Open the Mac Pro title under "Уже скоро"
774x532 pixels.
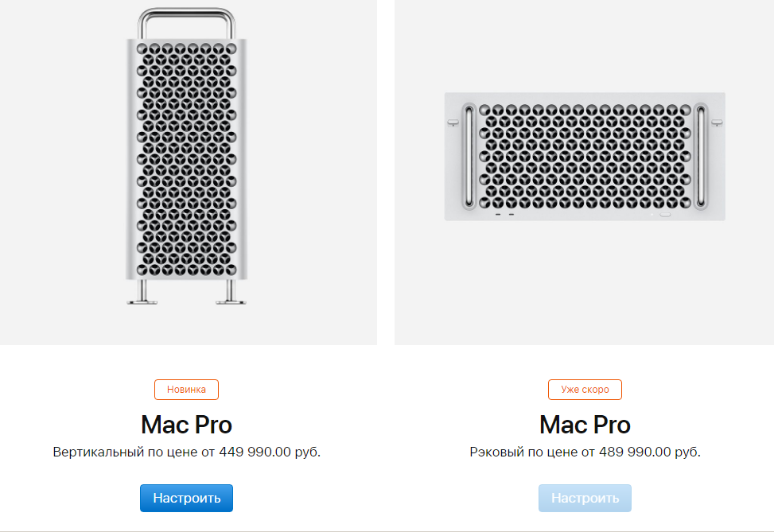(585, 424)
